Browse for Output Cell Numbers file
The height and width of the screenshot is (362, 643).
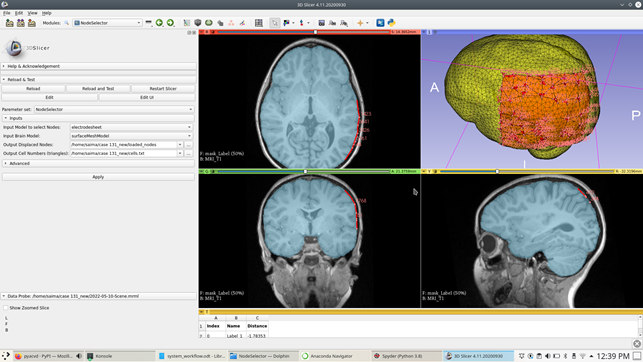tap(189, 153)
